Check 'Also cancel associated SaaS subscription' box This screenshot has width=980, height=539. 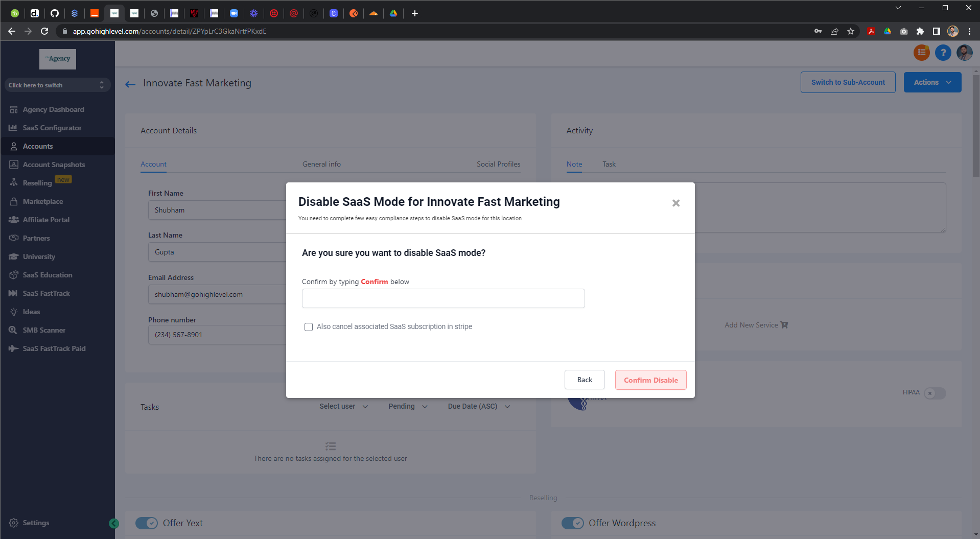coord(309,327)
